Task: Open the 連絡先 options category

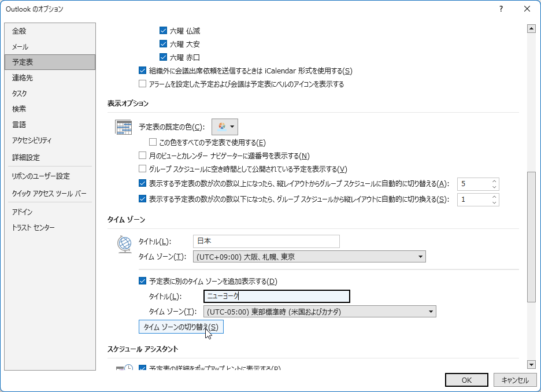Action: click(x=50, y=77)
